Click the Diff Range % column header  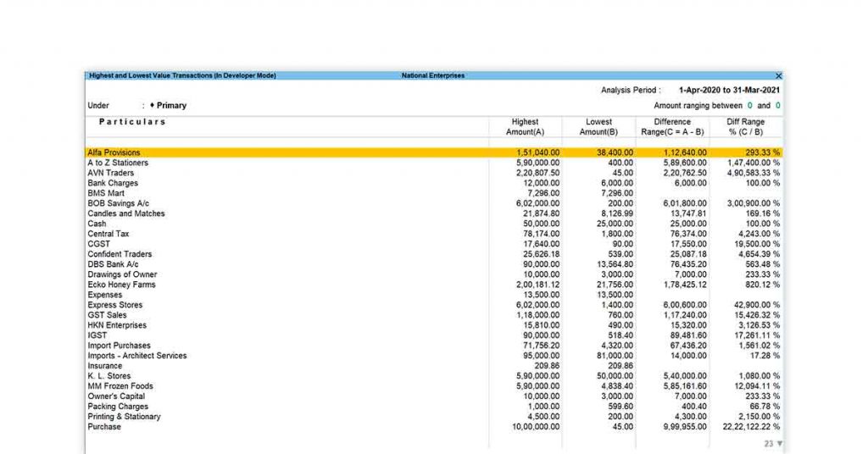point(746,127)
